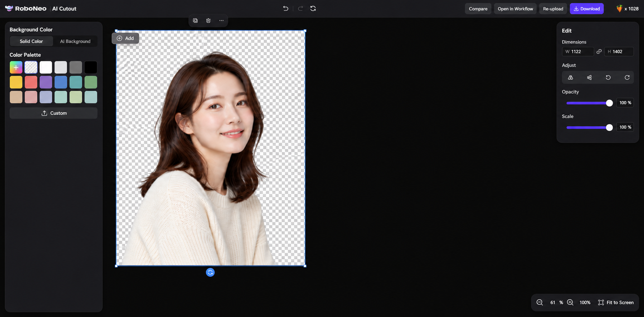Select the black color swatch

91,67
